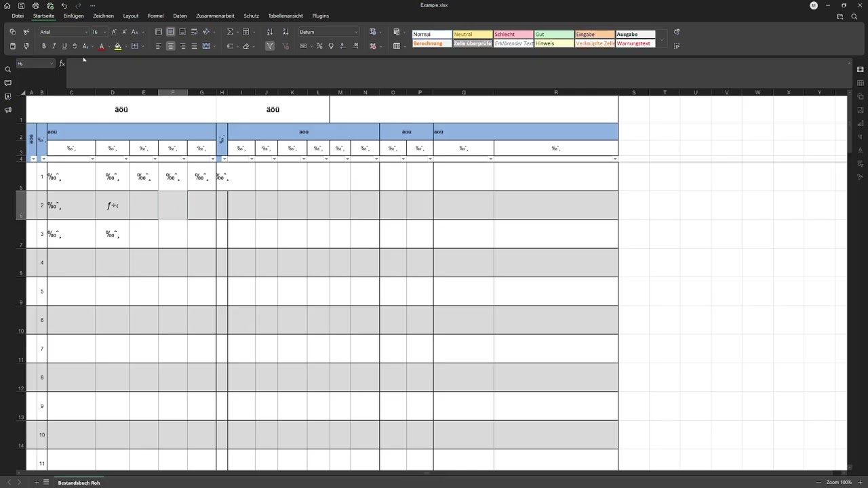868x488 pixels.
Task: Undo the last action
Action: (64, 5)
